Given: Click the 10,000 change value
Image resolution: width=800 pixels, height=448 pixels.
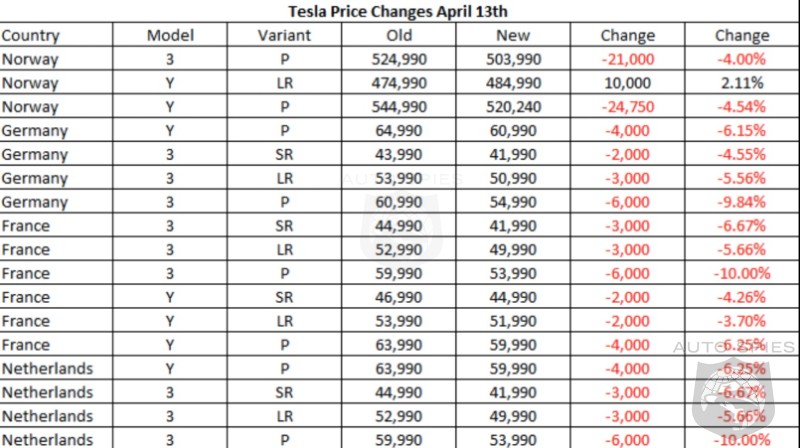Looking at the screenshot, I should [x=627, y=83].
